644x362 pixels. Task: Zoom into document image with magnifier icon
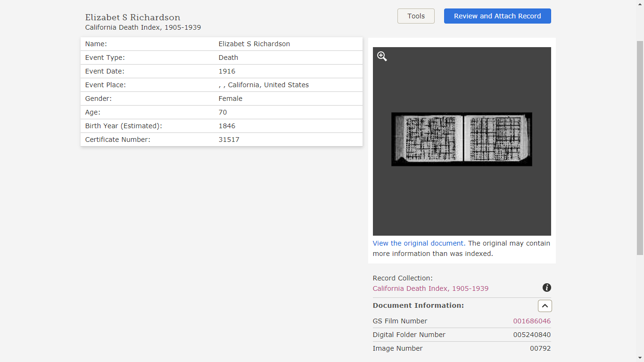click(x=382, y=57)
